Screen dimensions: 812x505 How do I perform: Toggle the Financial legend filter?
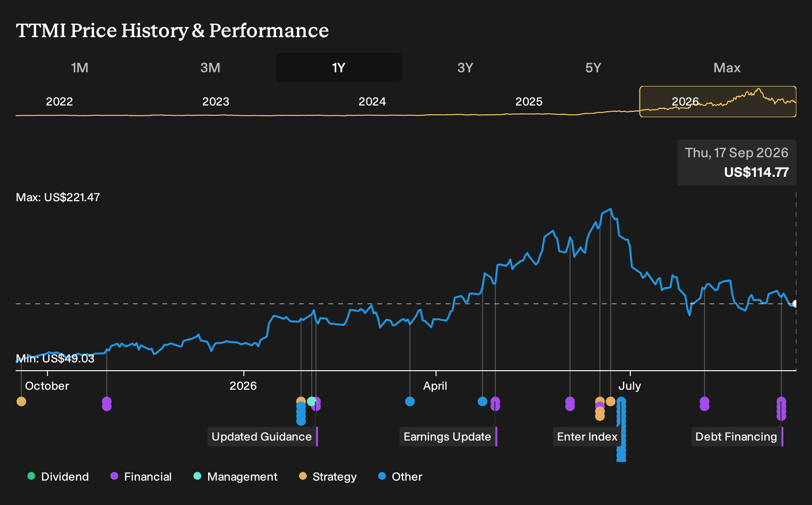[x=141, y=477]
